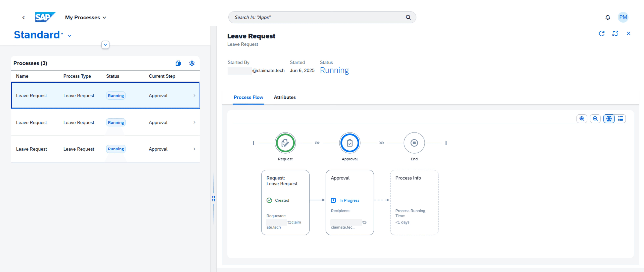Image resolution: width=644 pixels, height=272 pixels.
Task: Click the Running status in the first row
Action: coord(116,96)
